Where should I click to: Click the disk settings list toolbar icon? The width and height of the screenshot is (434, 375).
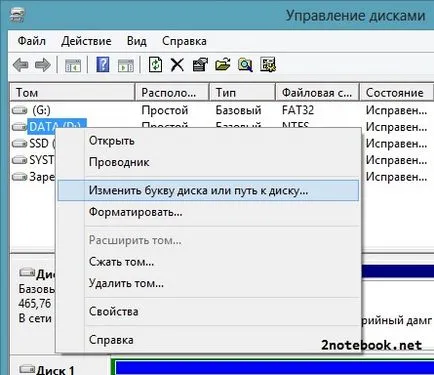coord(268,64)
